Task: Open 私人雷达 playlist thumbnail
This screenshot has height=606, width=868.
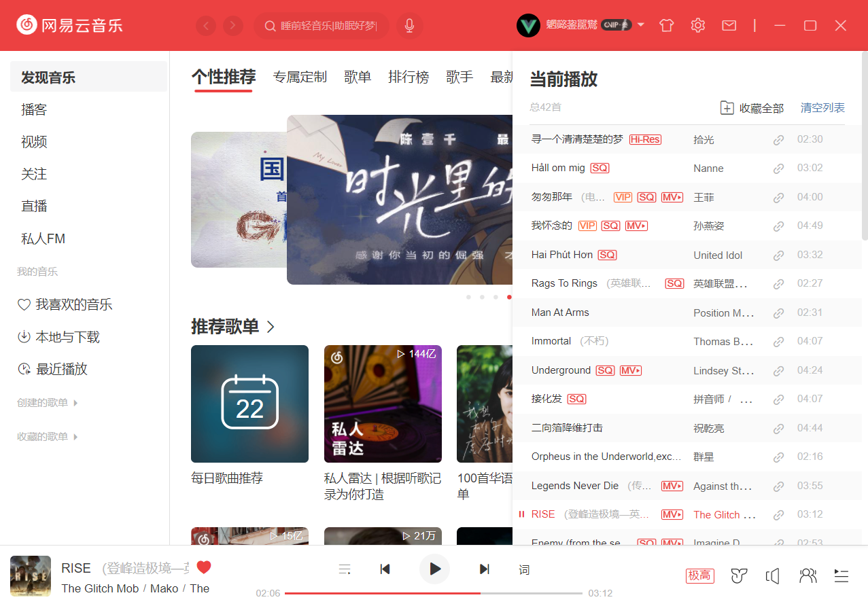Action: click(x=383, y=404)
